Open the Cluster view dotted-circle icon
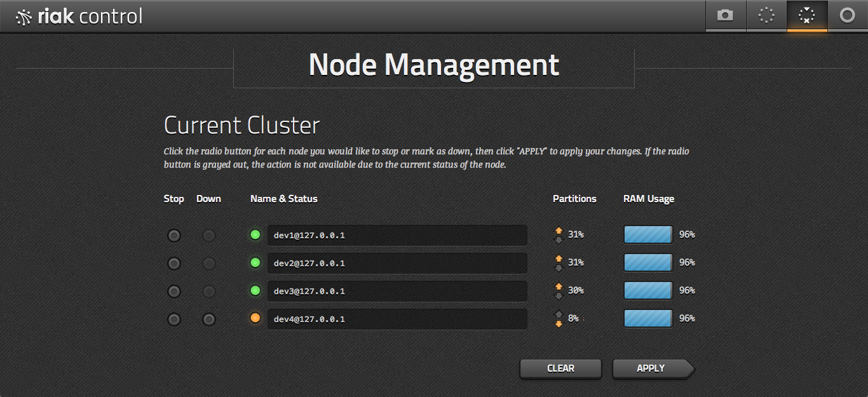The width and height of the screenshot is (868, 397). (x=766, y=16)
